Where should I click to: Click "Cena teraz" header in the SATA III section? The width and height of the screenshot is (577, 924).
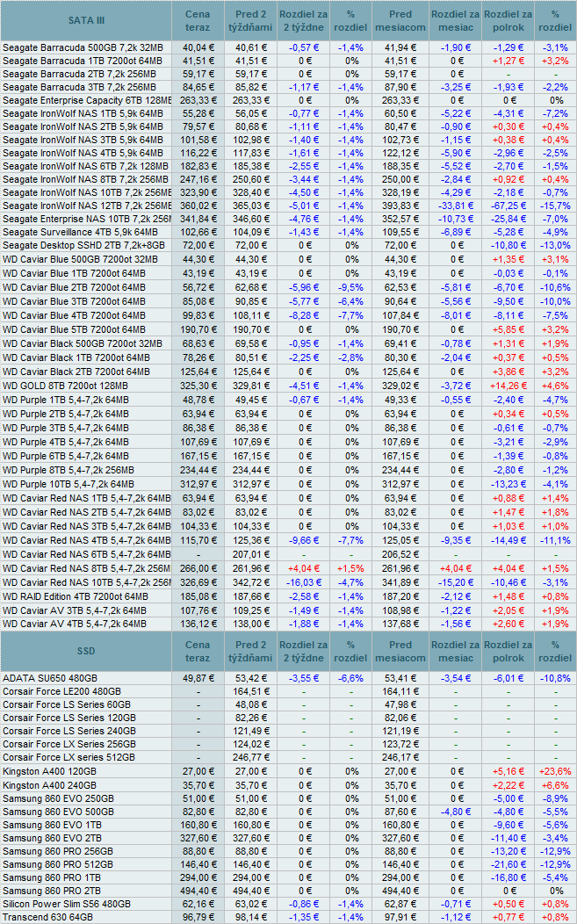(198, 20)
